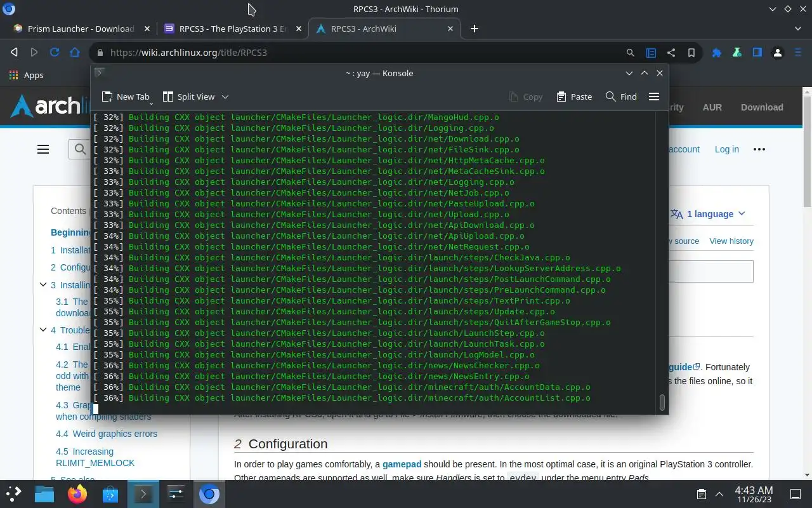Image resolution: width=812 pixels, height=508 pixels.
Task: Toggle reader mode icon in address bar
Action: click(x=650, y=53)
